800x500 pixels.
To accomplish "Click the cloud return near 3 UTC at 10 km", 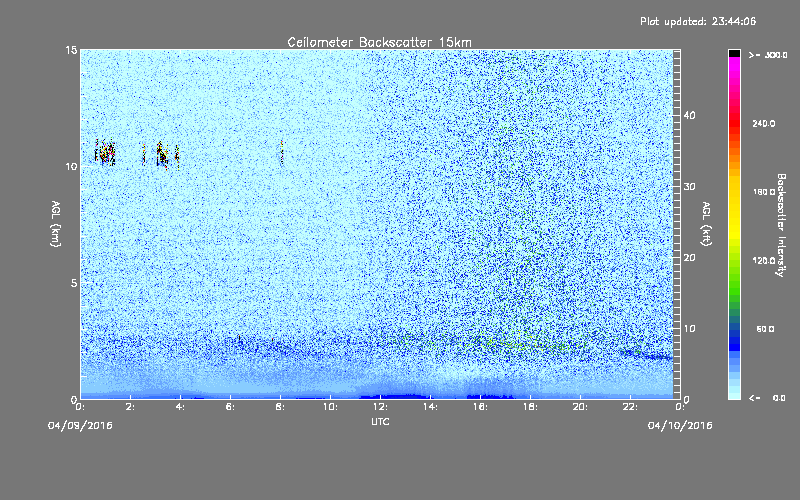I will click(x=161, y=154).
